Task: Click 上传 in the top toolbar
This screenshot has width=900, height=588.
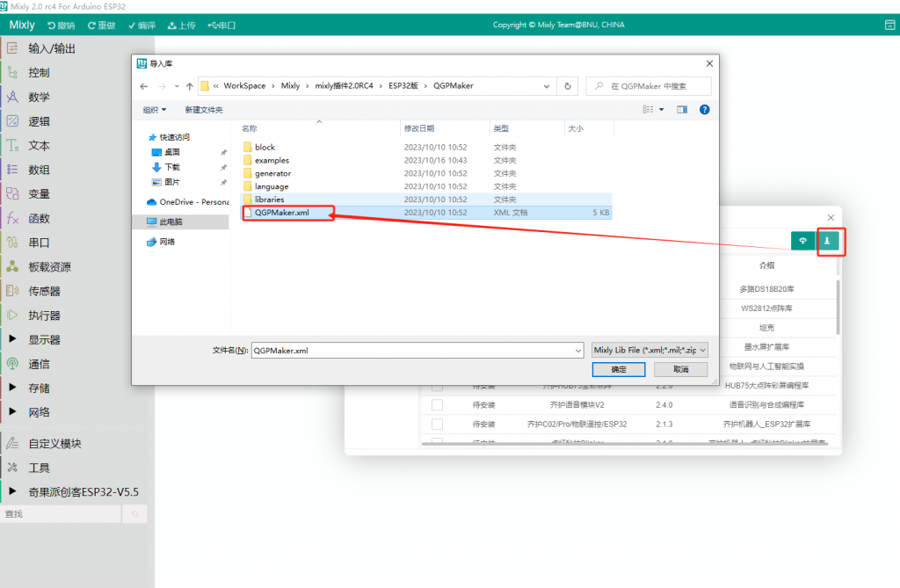Action: (181, 25)
